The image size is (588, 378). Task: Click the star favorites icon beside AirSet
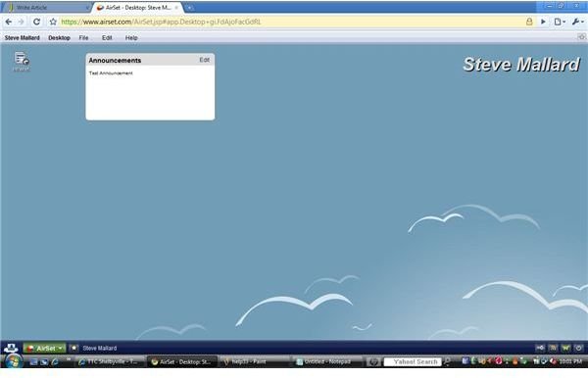[x=73, y=348]
